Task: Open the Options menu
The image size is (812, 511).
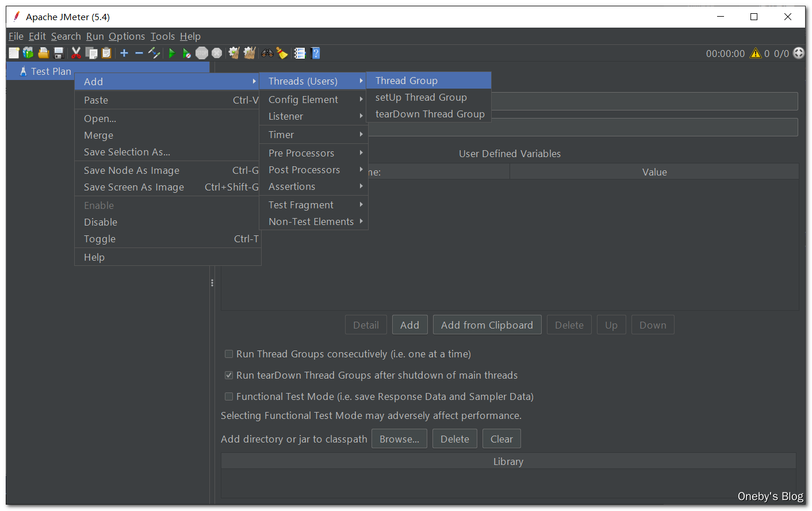Action: coord(127,36)
